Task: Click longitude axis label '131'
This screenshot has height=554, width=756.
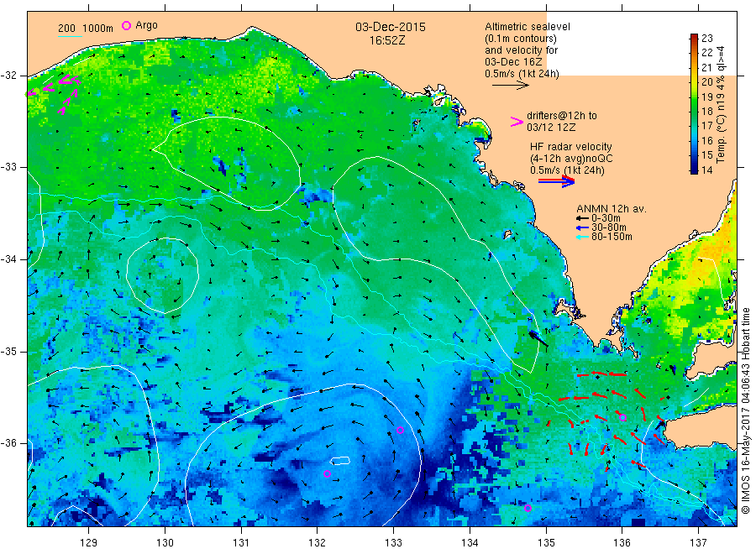Action: pos(241,543)
